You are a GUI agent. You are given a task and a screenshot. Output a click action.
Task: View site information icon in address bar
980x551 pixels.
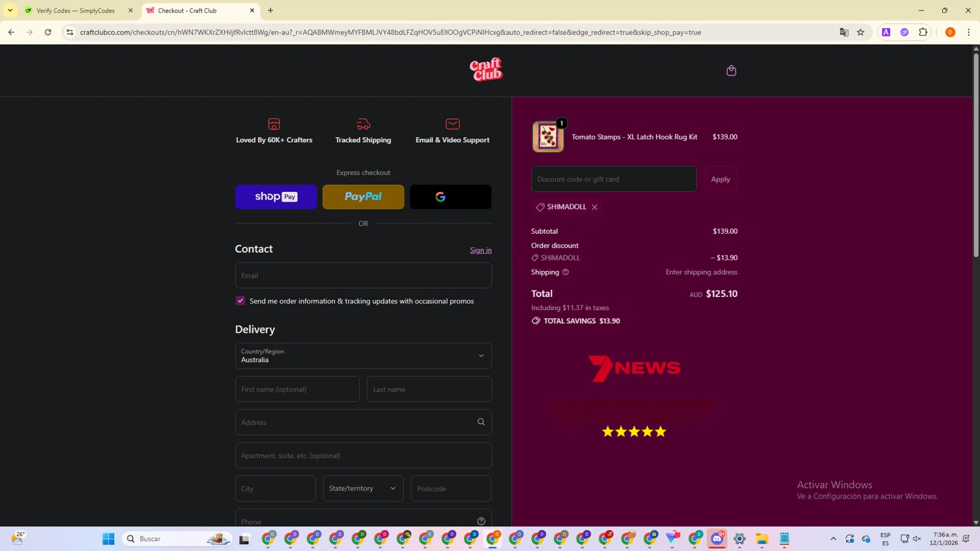click(70, 32)
